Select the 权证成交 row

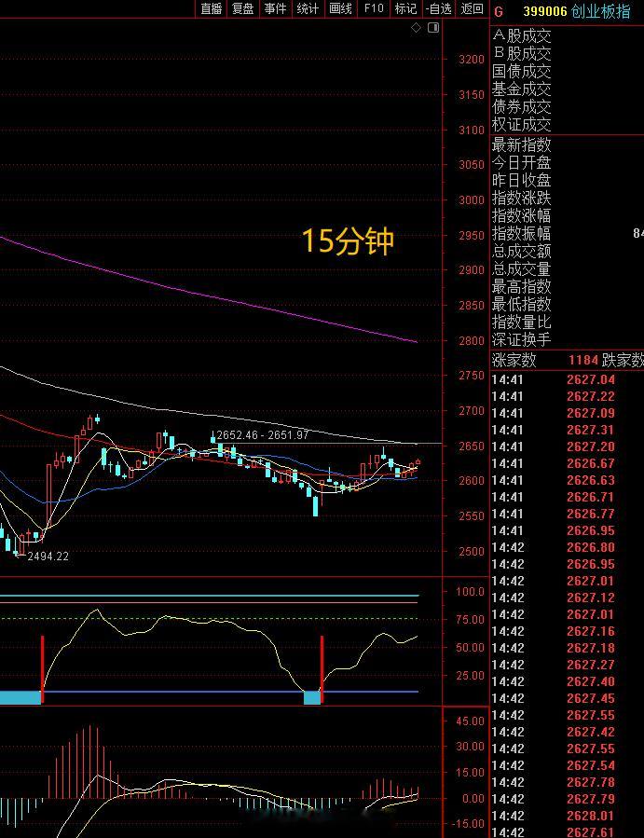click(x=568, y=124)
